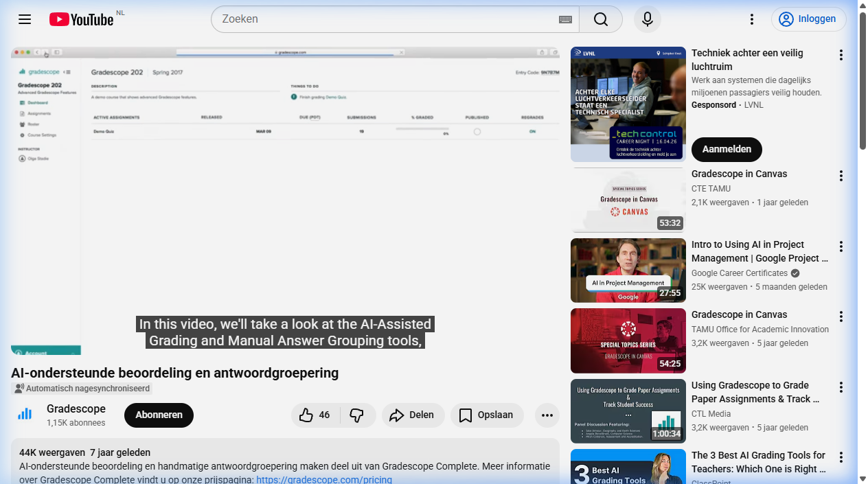Like the video with thumbs up

[x=315, y=415]
